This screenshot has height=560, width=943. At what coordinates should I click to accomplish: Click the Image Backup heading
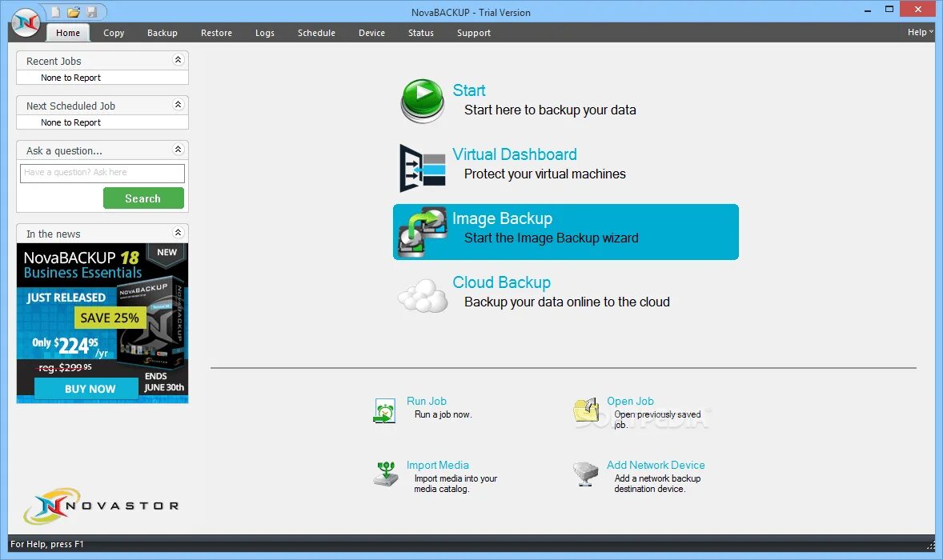[x=502, y=218]
